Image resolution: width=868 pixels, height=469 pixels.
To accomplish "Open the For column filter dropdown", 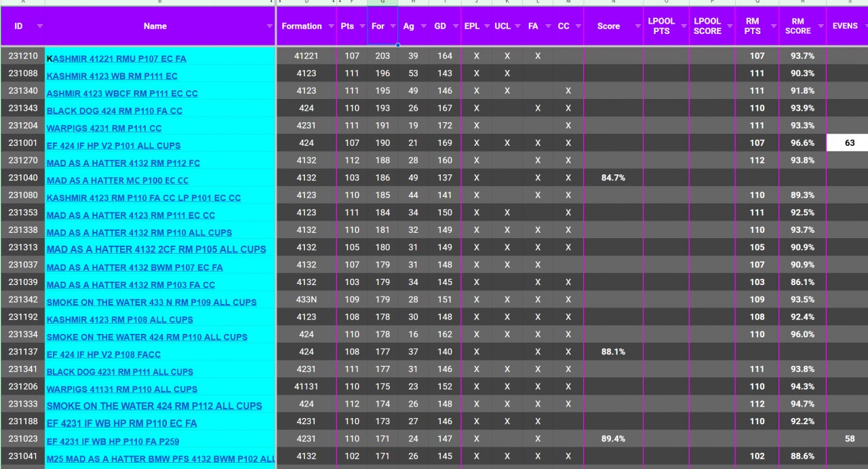I will 392,26.
